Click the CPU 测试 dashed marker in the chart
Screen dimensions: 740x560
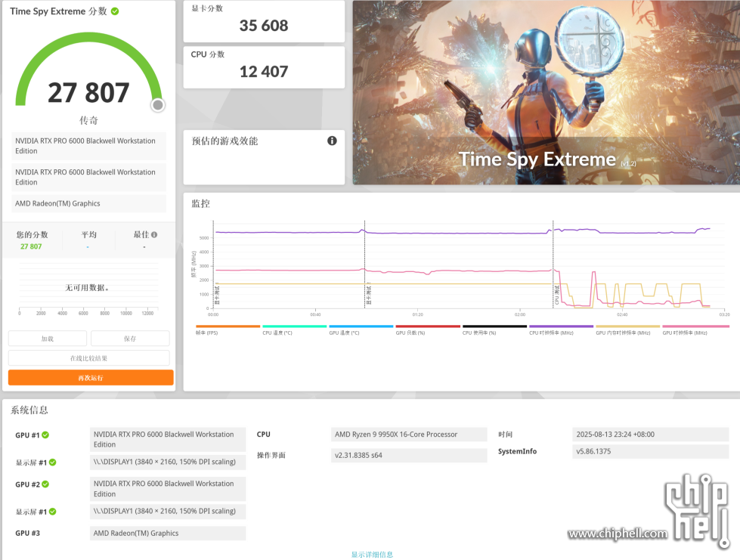pyautogui.click(x=553, y=265)
